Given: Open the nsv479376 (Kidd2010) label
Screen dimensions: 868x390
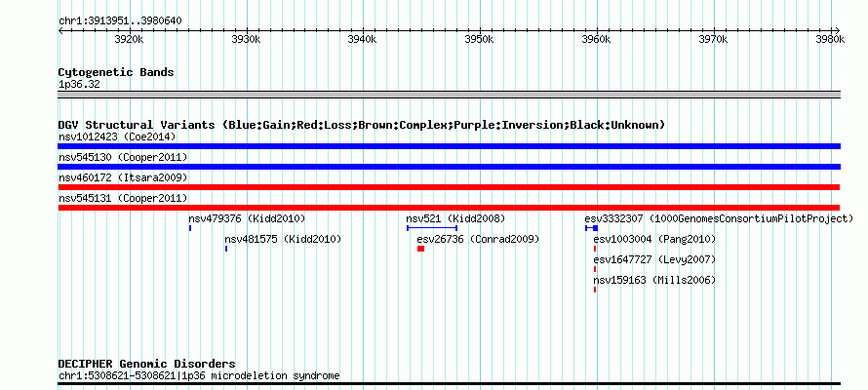Looking at the screenshot, I should coord(247,218).
